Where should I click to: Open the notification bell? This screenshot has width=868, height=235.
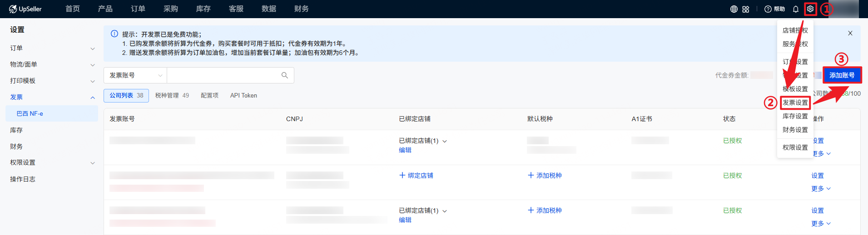(x=796, y=9)
